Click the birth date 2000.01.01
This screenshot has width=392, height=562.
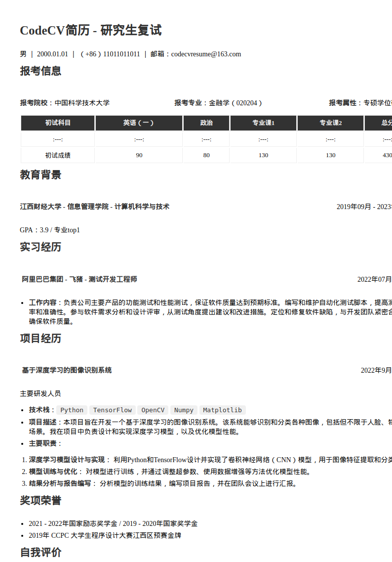click(52, 54)
